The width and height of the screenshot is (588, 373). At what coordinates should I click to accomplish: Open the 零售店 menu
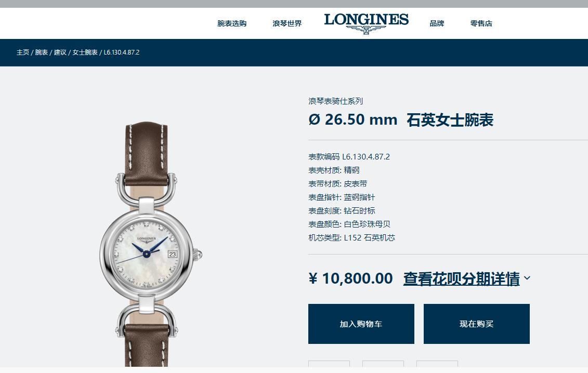481,23
